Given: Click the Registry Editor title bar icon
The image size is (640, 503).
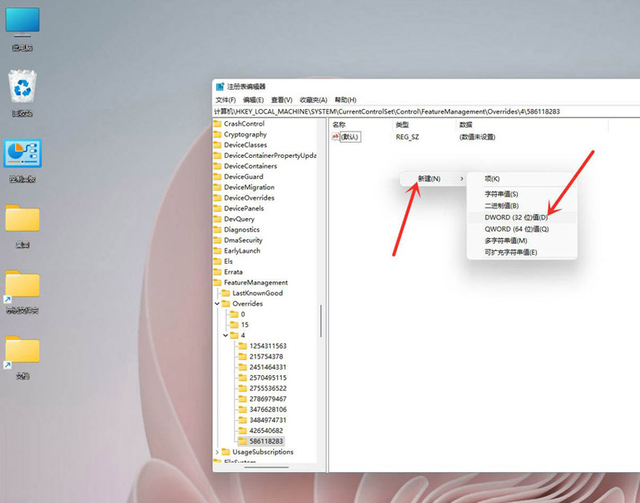Looking at the screenshot, I should [220, 87].
